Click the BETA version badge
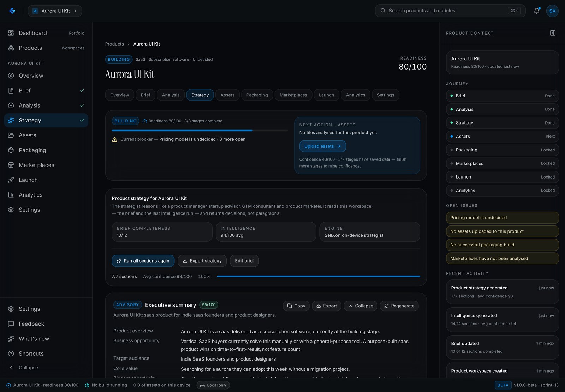 click(503, 385)
